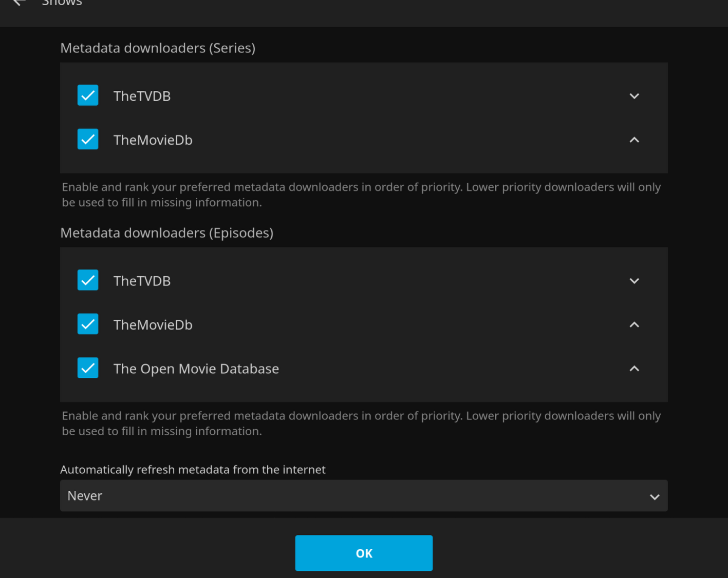Click the Metadata downloaders (Series) heading
The height and width of the screenshot is (578, 728).
tap(158, 48)
